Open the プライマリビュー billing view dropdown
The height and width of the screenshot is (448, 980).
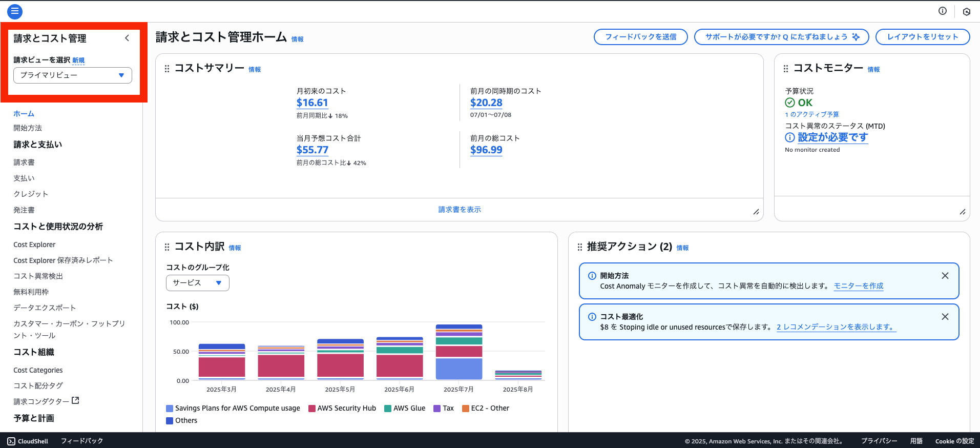click(73, 75)
